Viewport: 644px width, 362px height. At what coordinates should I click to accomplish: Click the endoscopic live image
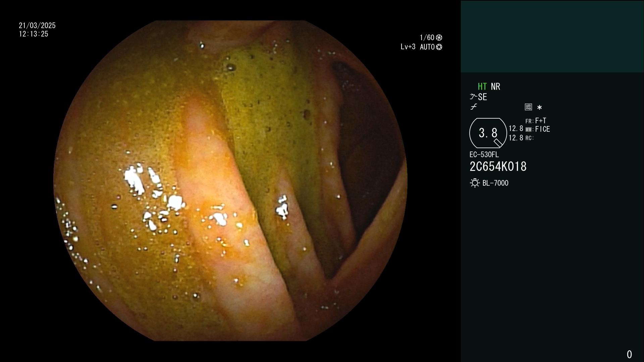[230, 181]
